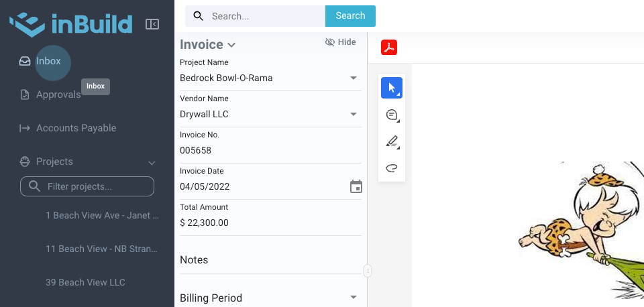This screenshot has width=644, height=307.
Task: Select the highlighter pen tool
Action: click(392, 141)
